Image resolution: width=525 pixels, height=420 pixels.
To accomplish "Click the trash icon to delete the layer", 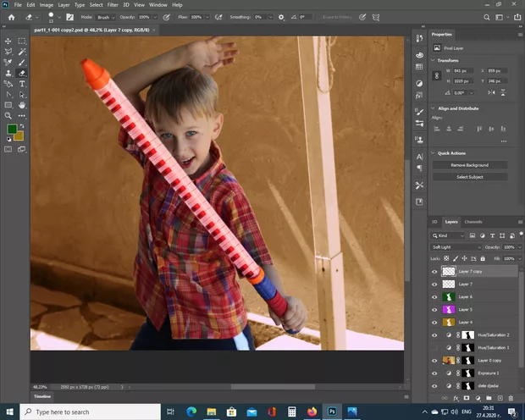I will 511,397.
